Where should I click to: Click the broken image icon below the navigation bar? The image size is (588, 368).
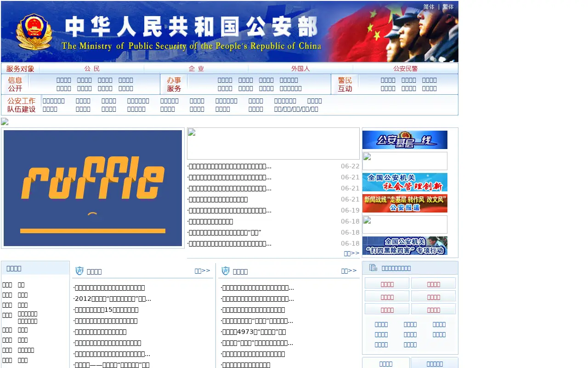[5, 122]
